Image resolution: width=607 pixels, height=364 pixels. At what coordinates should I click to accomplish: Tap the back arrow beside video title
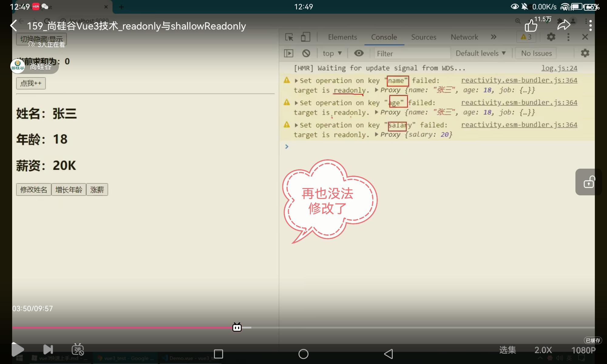(14, 26)
